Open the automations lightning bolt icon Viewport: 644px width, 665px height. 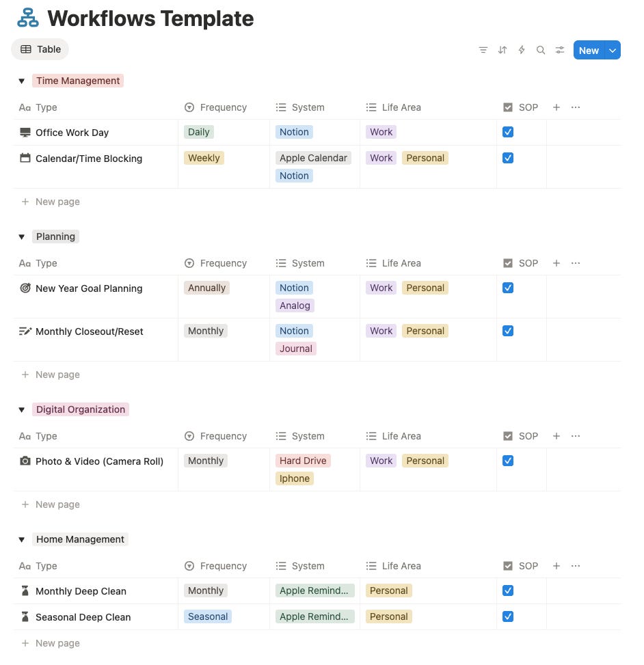522,50
